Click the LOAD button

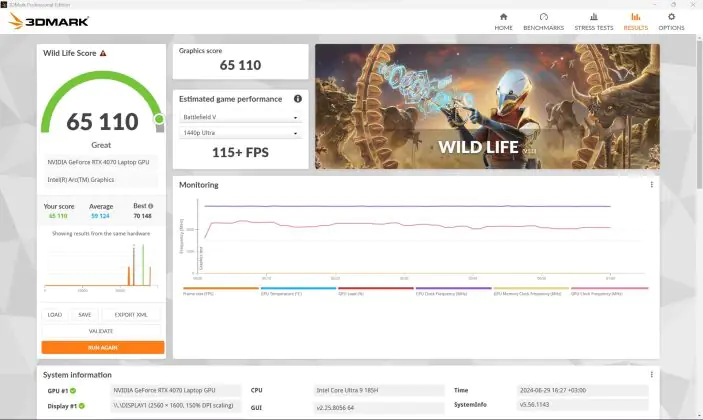point(55,315)
